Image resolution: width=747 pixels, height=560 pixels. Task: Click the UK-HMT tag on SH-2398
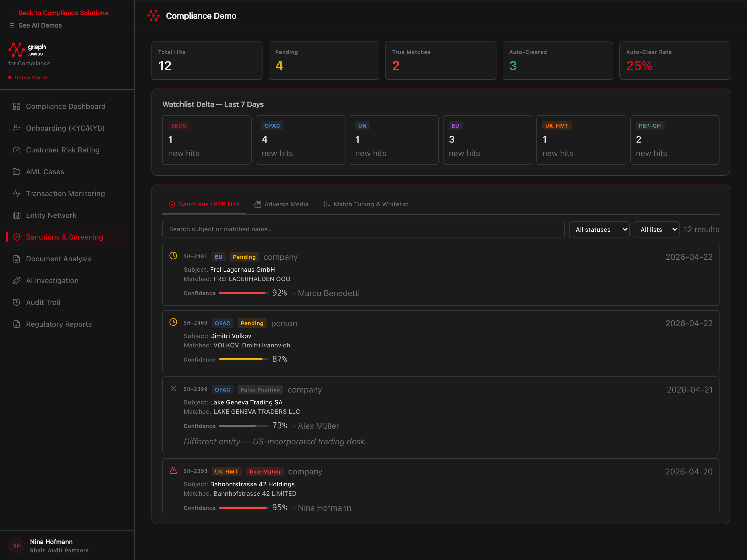pos(226,472)
